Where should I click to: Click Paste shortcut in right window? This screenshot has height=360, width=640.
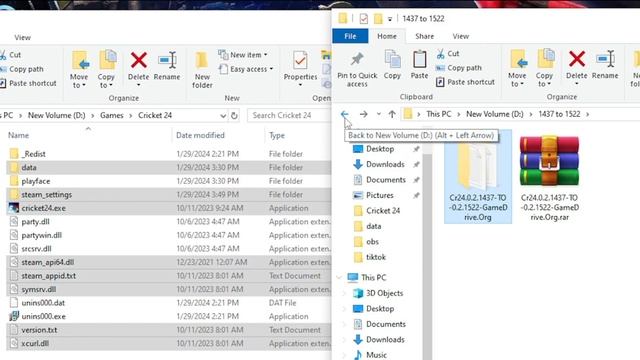point(465,82)
